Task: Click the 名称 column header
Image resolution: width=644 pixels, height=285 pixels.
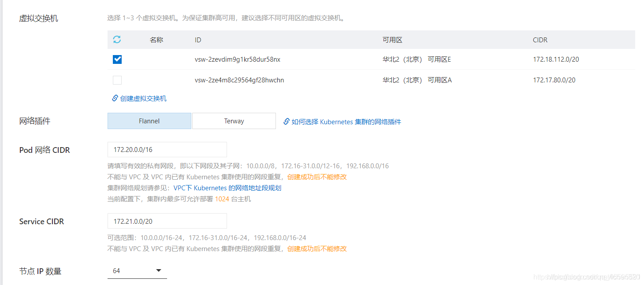Action: pos(156,40)
